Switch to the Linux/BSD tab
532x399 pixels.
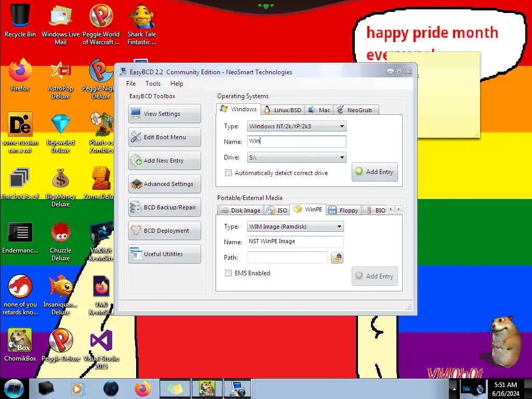coord(283,110)
